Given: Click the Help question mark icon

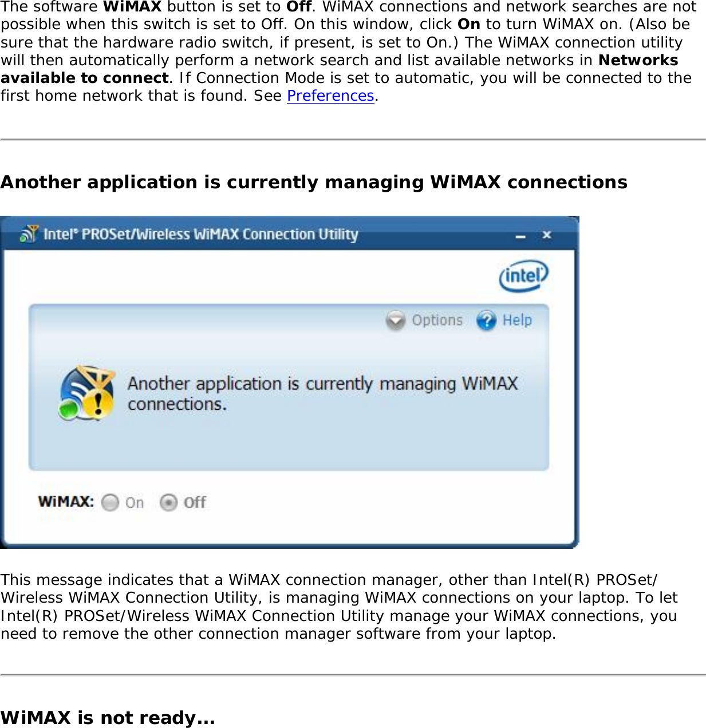Looking at the screenshot, I should [x=486, y=321].
